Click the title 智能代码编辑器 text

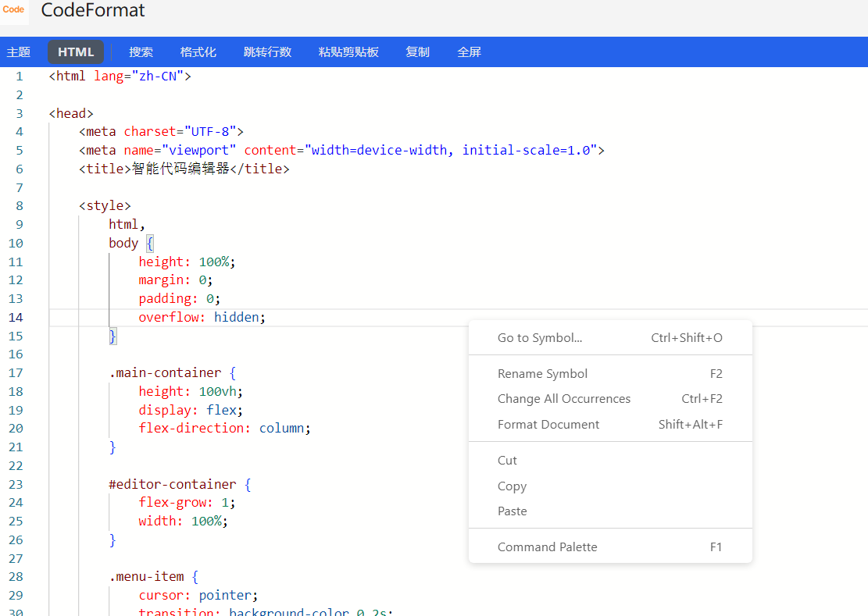click(180, 169)
